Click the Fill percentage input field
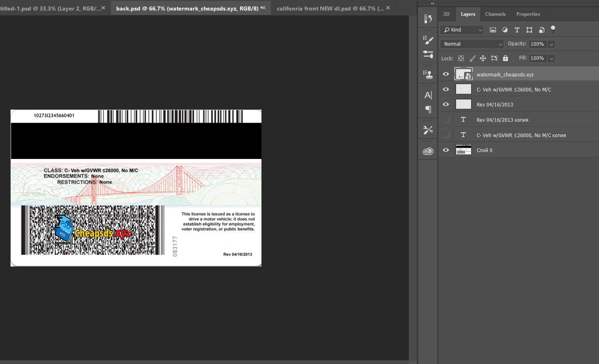The image size is (599, 364). point(537,58)
